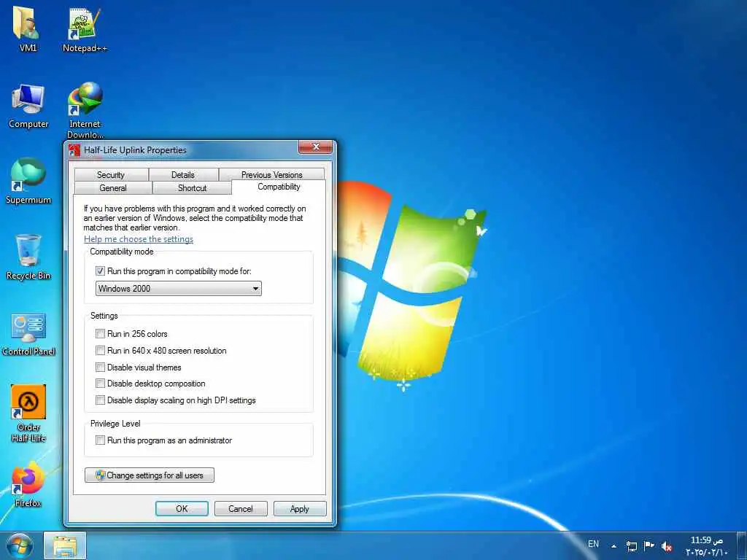
Task: Click the Cancel button
Action: coord(241,508)
